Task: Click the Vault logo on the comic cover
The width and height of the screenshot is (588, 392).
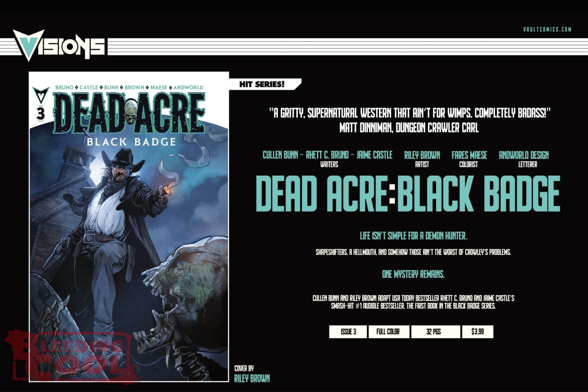Action: tap(42, 94)
